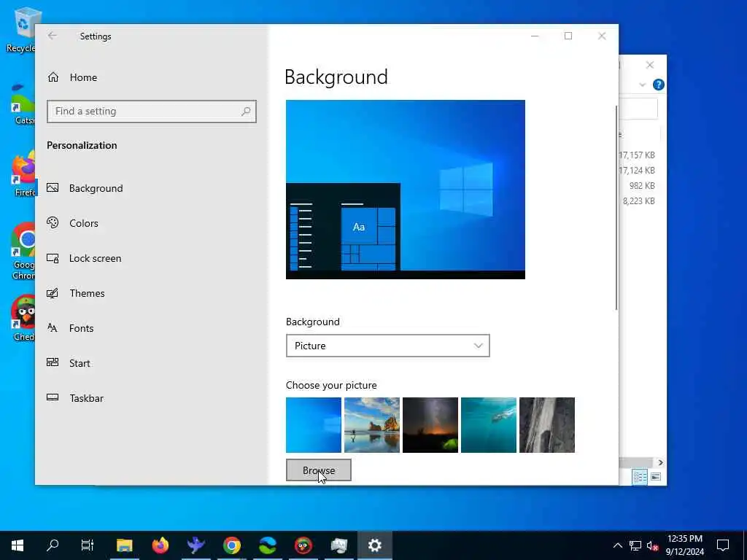Click the Background picture icon in sidebar
747x560 pixels.
point(53,187)
